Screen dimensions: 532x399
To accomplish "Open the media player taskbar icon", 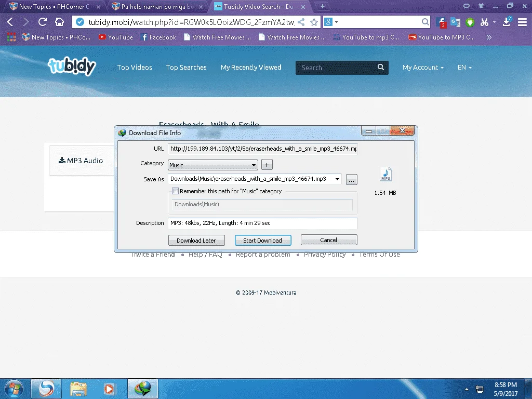I will click(110, 389).
